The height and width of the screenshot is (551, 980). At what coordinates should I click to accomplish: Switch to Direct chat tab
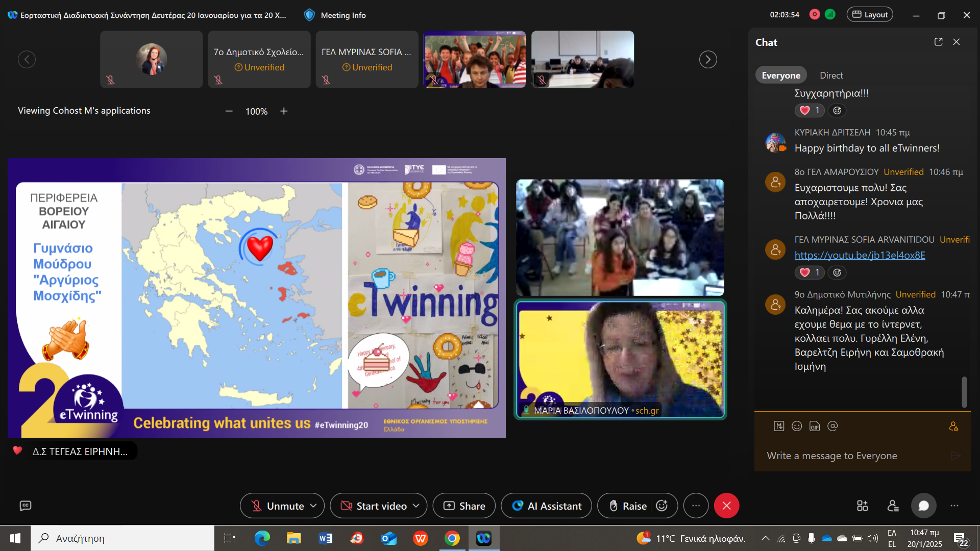pyautogui.click(x=831, y=75)
